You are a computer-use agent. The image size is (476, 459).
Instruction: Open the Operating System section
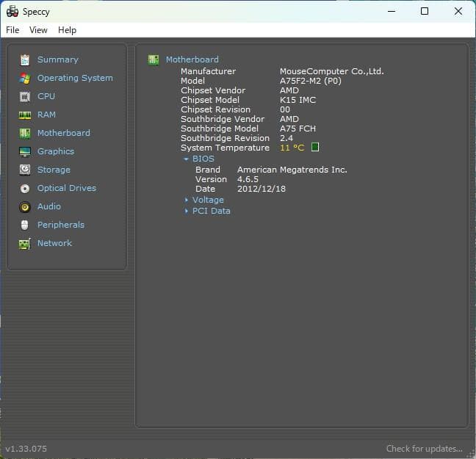point(75,78)
